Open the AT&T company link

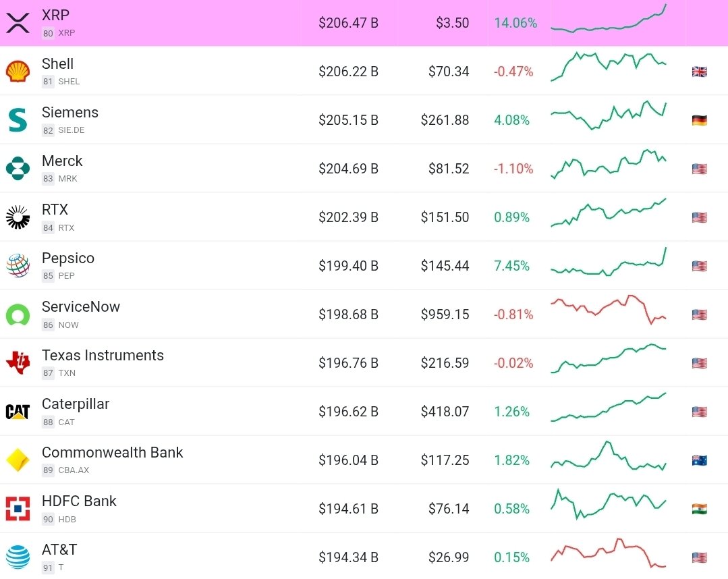59,549
